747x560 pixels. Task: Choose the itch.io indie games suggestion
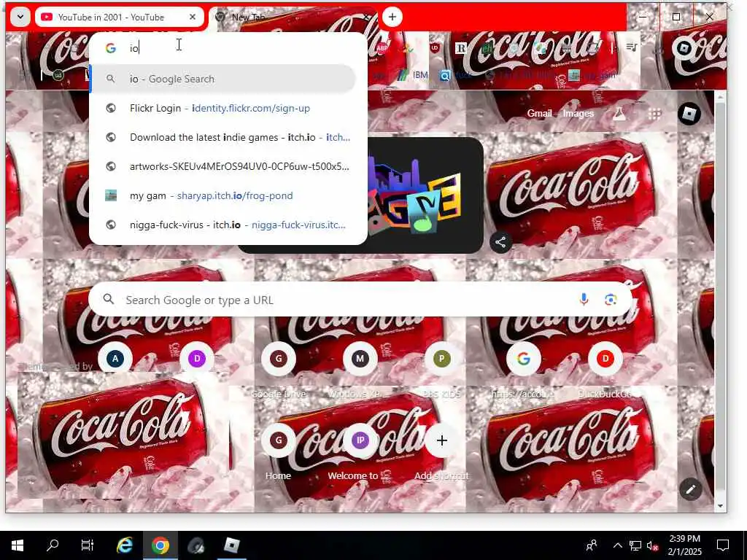[223, 137]
